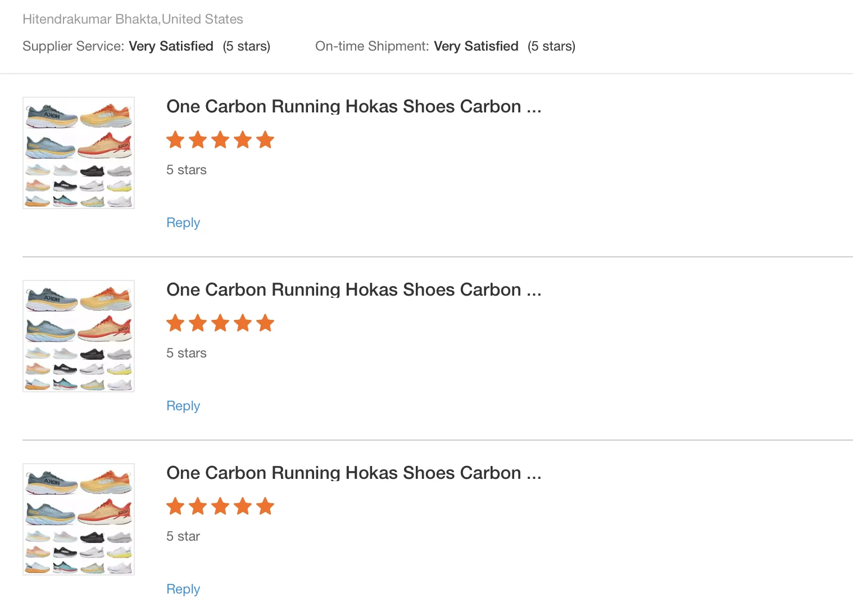Reply to the third review saying "5 star"

pyautogui.click(x=183, y=589)
